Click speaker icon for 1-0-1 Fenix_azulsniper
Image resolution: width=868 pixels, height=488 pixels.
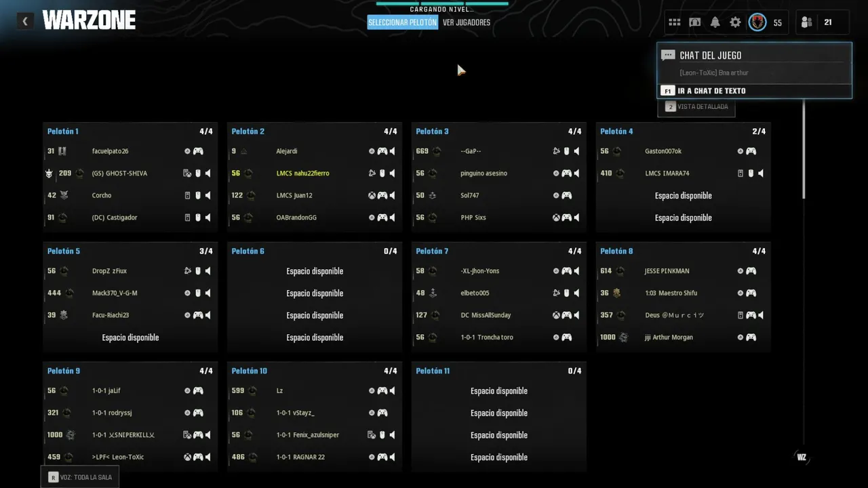392,435
